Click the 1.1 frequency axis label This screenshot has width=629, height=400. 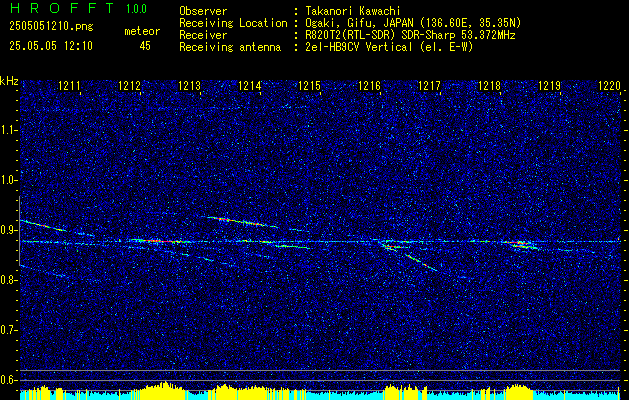[7, 130]
